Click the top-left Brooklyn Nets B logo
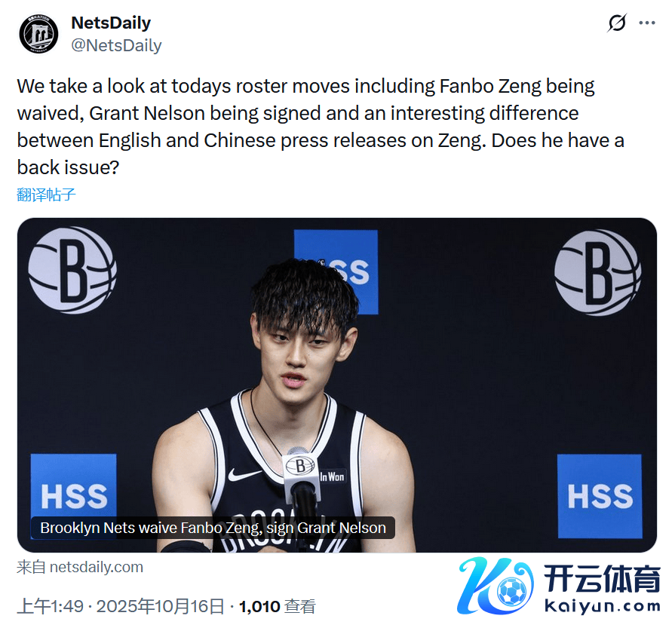Viewport: 672px width, 631px height. click(72, 271)
